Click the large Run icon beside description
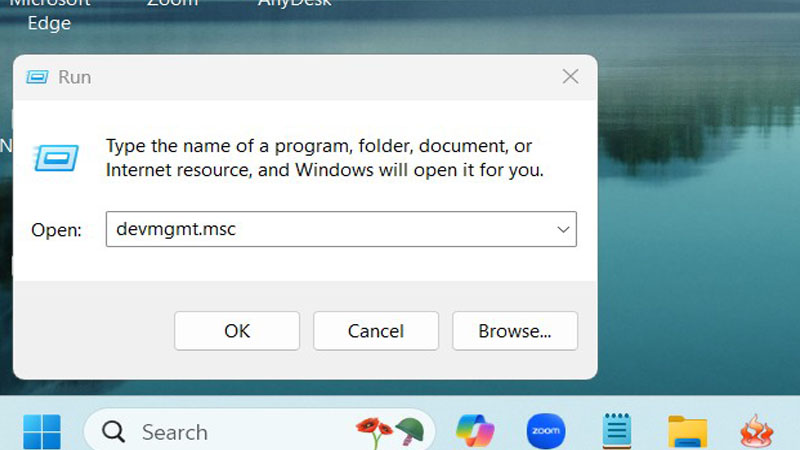800x450 pixels. (56, 157)
